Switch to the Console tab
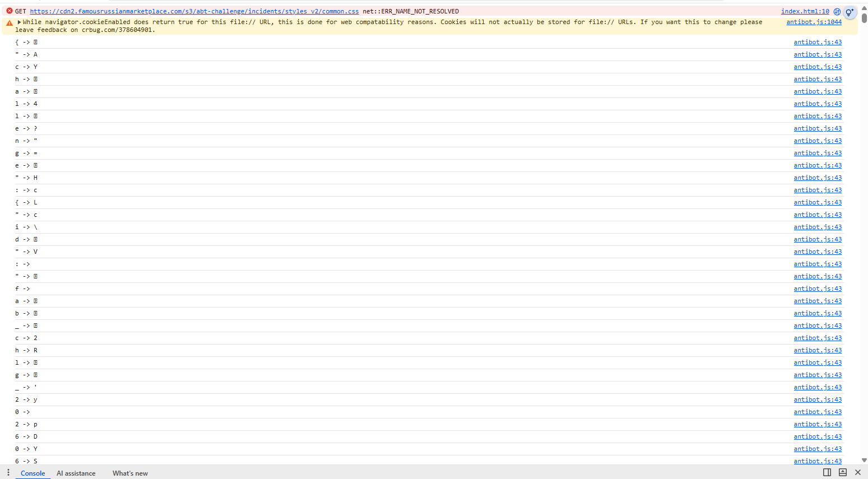Image resolution: width=868 pixels, height=479 pixels. [33, 473]
